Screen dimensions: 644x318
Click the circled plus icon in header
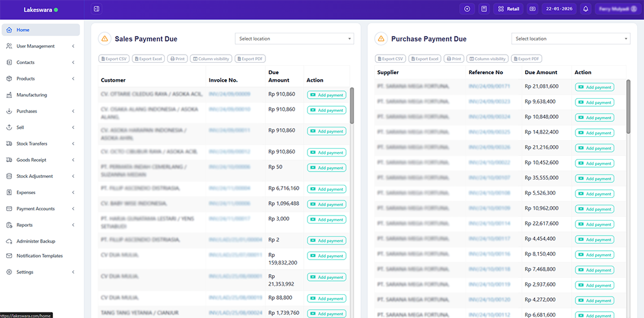[467, 9]
